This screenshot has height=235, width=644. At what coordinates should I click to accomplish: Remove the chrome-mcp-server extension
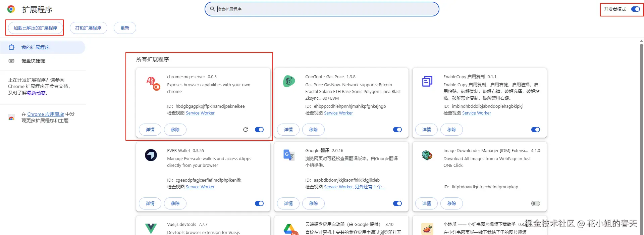pos(175,130)
